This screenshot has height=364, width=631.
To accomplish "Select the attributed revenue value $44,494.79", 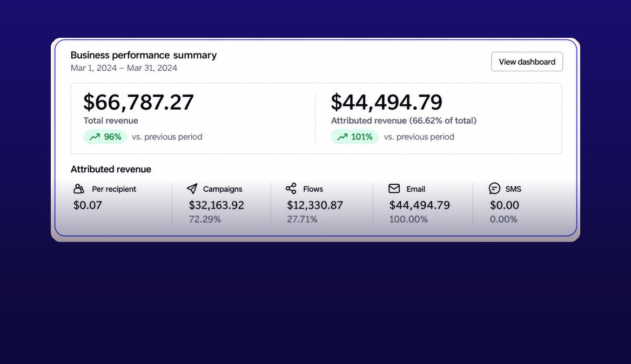I will click(x=386, y=102).
